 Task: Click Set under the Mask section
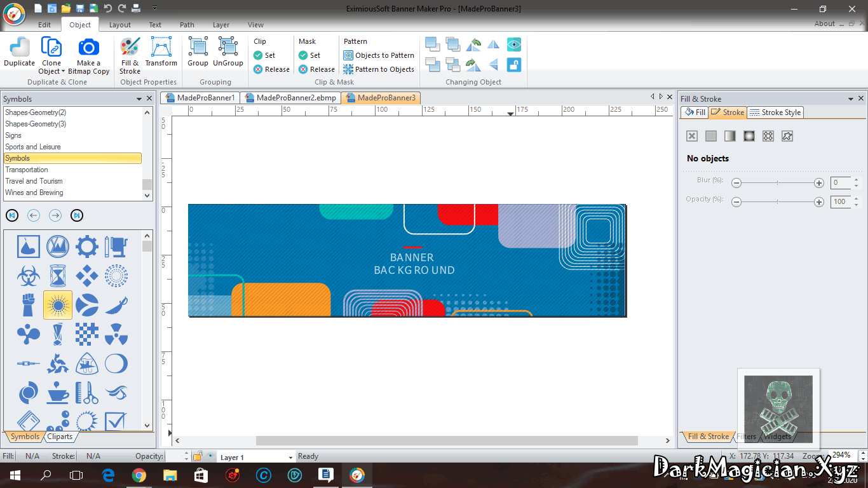coord(309,55)
